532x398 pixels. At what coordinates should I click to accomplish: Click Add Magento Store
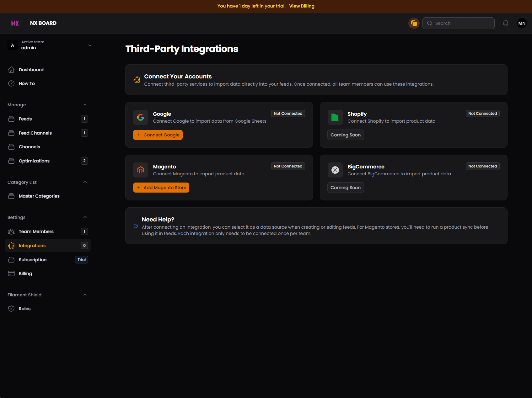161,187
